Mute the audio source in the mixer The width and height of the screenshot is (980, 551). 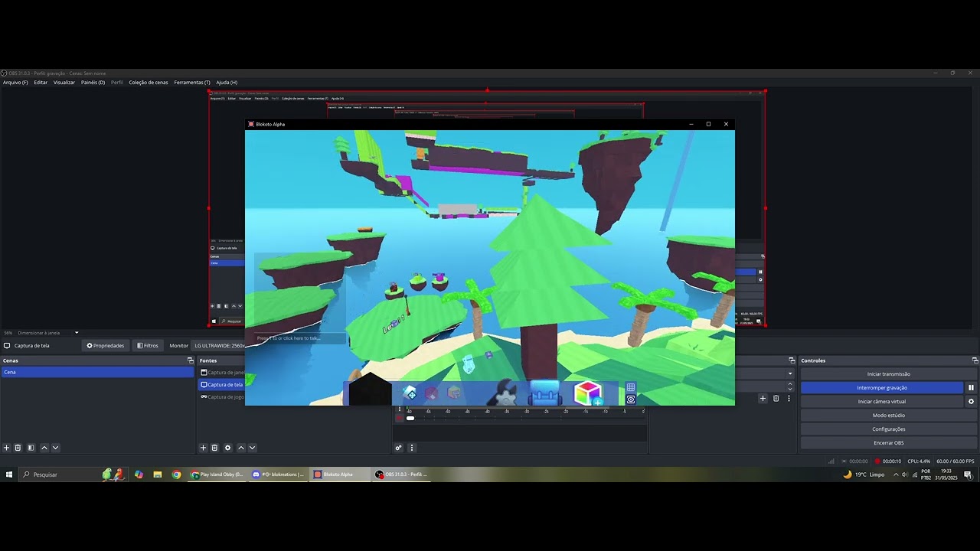pos(399,418)
